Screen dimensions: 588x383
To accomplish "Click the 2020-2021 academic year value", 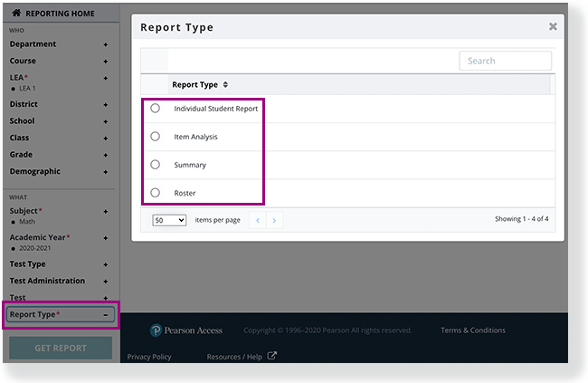I will (35, 248).
